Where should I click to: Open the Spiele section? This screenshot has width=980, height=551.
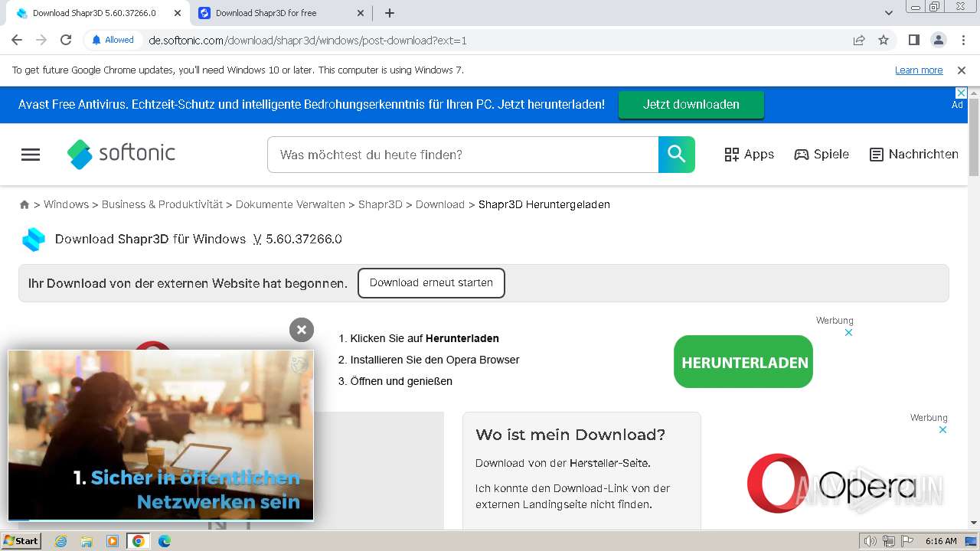tap(822, 155)
